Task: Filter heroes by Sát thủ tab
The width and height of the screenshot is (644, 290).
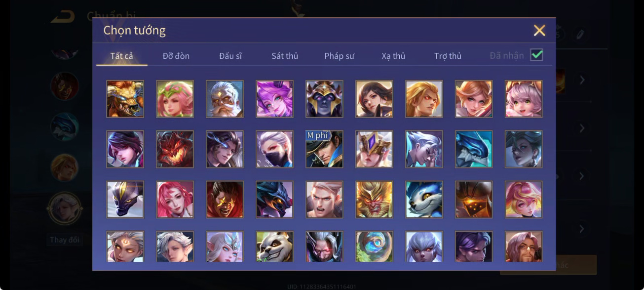Action: pos(285,56)
